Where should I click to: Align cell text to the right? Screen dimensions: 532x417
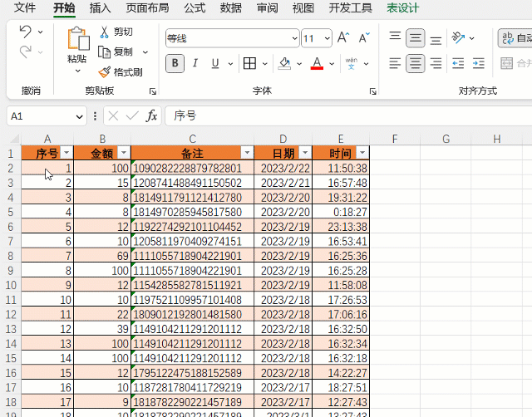tap(436, 63)
